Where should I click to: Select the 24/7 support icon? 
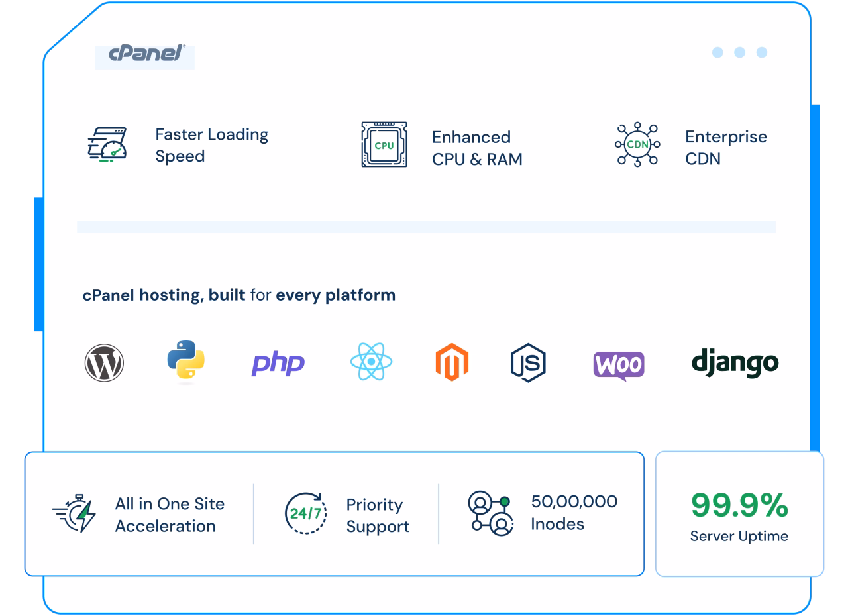tap(305, 513)
